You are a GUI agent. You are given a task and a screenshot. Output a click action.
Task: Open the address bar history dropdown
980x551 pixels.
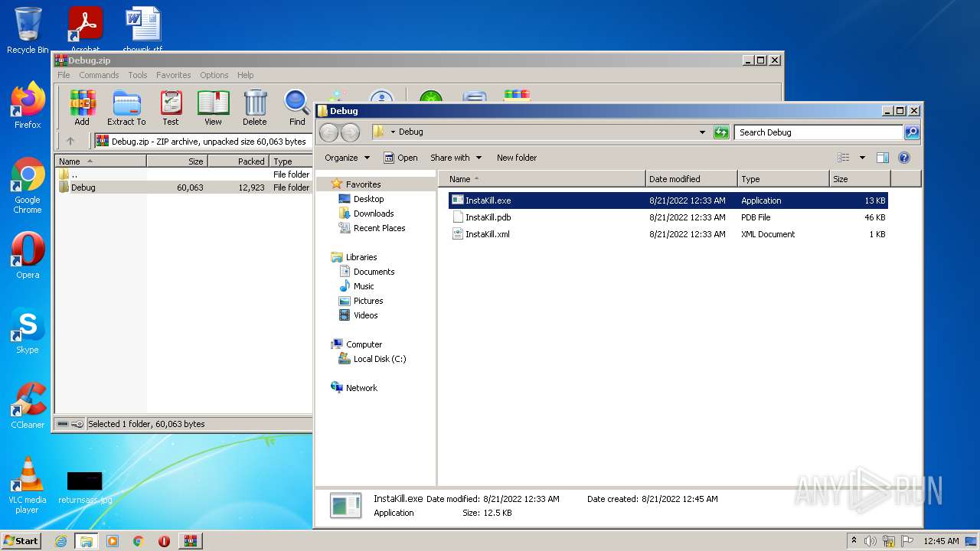[x=702, y=132]
